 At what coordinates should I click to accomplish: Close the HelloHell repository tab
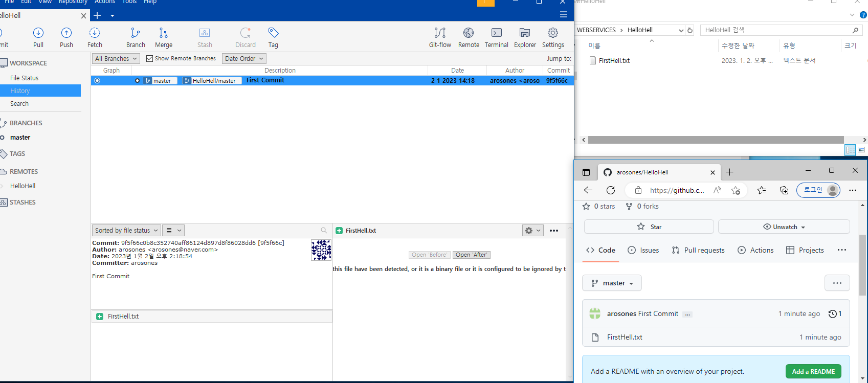(x=84, y=16)
